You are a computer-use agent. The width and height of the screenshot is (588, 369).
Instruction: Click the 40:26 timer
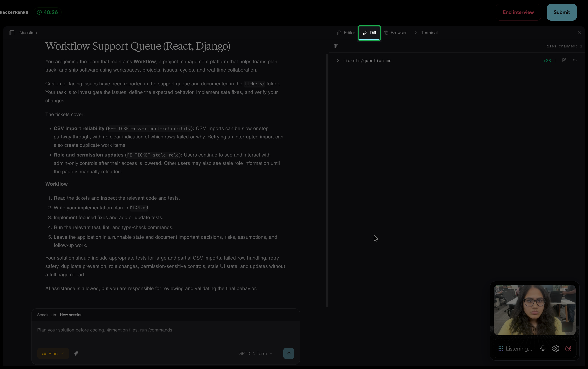point(48,12)
